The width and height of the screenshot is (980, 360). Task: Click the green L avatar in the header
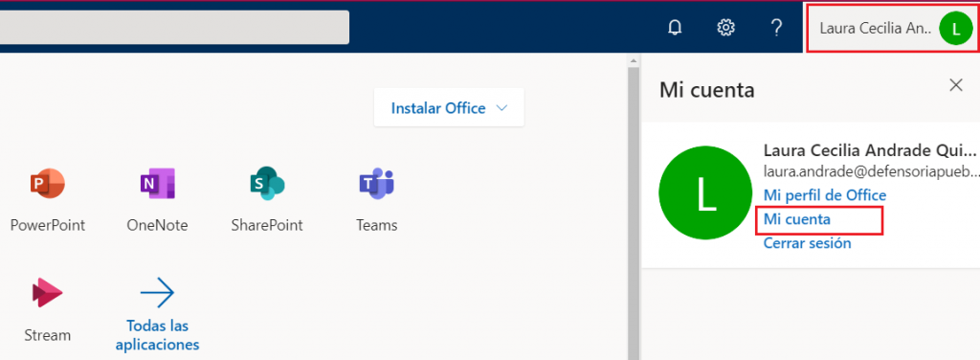(956, 28)
